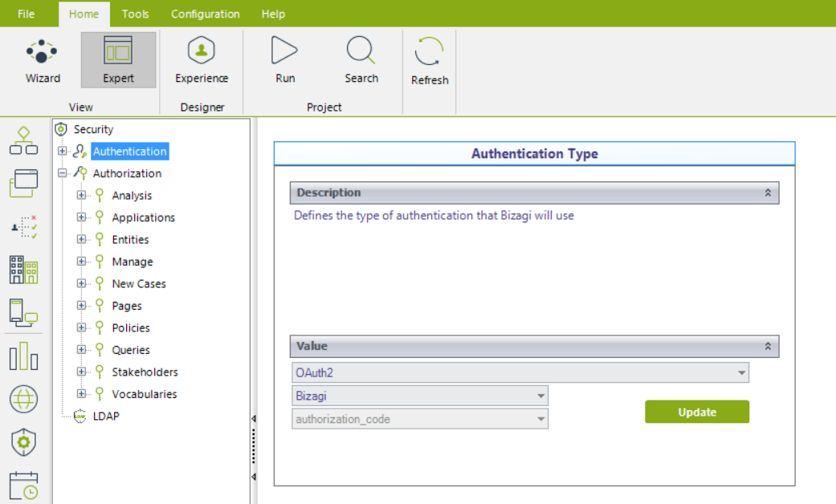Viewport: 836px width, 504px height.
Task: Click the key icon beside Stakeholders
Action: click(99, 372)
